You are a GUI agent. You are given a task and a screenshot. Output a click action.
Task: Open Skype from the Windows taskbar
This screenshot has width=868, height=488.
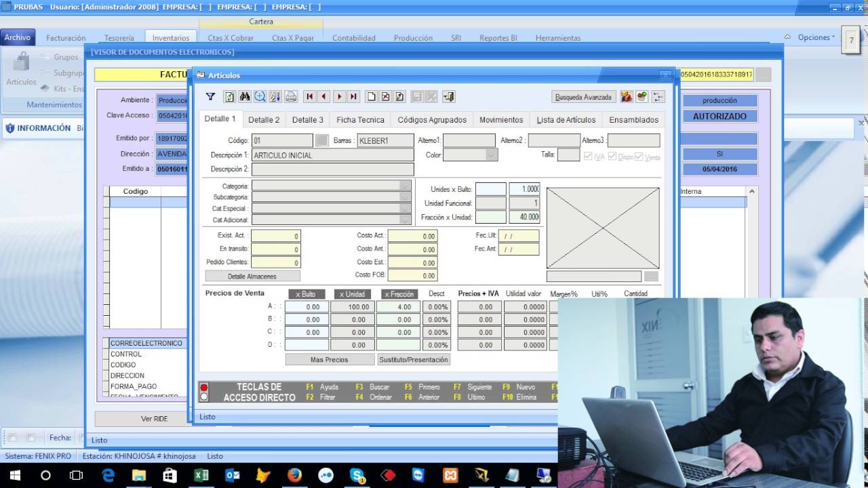click(357, 475)
